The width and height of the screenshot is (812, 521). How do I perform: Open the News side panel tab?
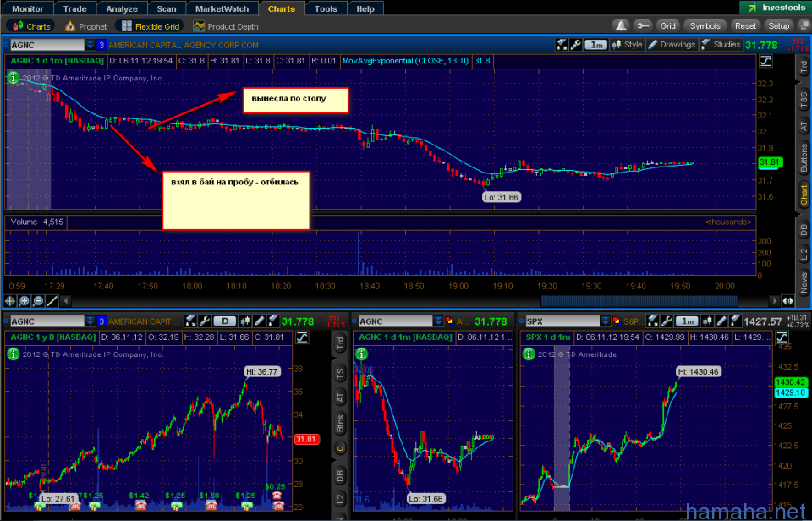pos(804,282)
